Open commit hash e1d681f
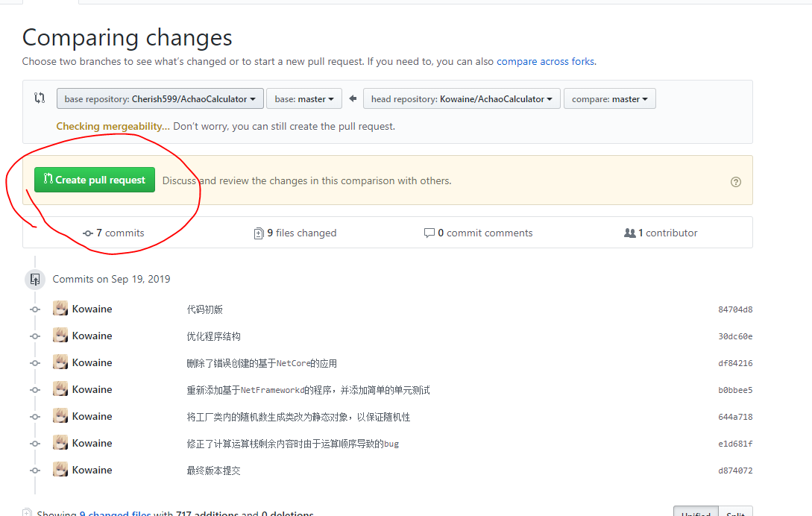 click(735, 444)
